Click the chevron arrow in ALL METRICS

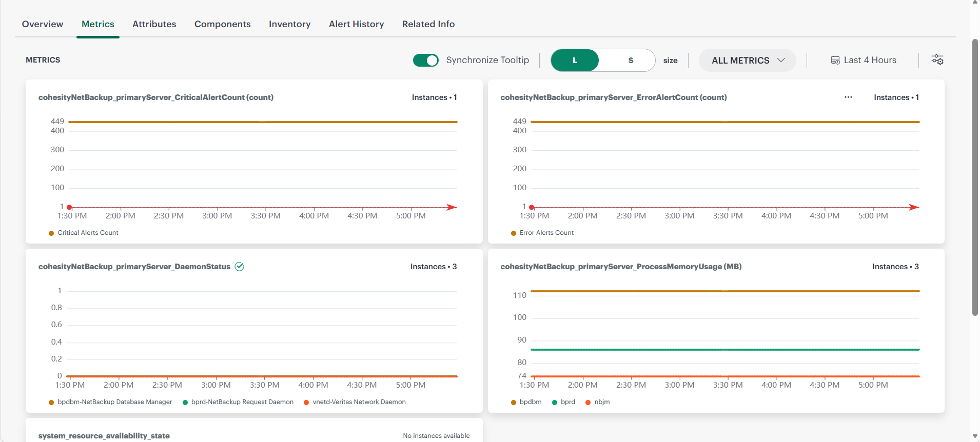pyautogui.click(x=781, y=61)
